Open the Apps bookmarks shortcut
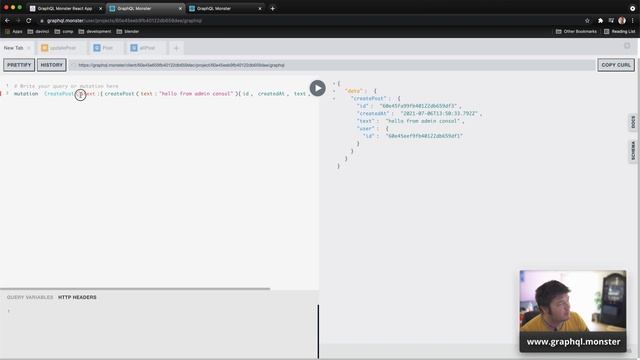The width and height of the screenshot is (640, 360). pyautogui.click(x=13, y=31)
